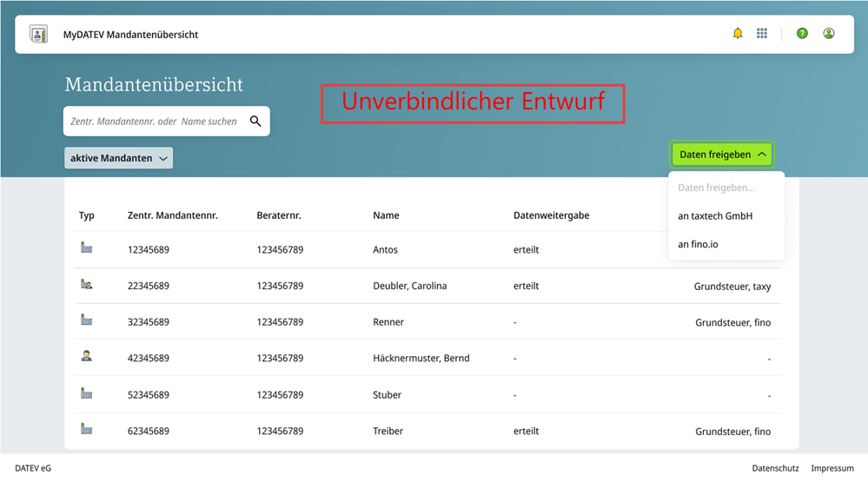Screen dimensions: 868x482
Task: Click the type icon in the Antos row
Action: tap(86, 248)
